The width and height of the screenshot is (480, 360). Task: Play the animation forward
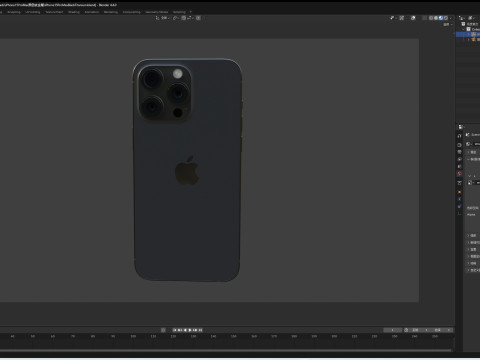tap(190, 330)
